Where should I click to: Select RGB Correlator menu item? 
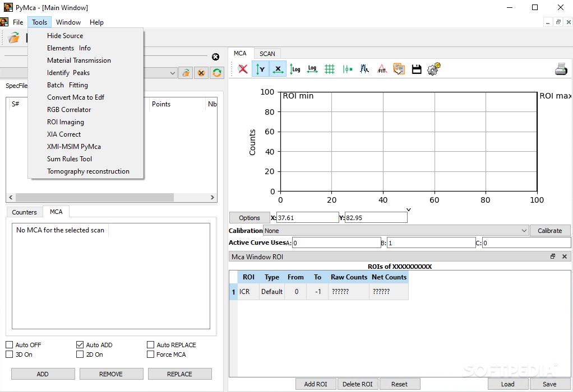click(x=86, y=110)
